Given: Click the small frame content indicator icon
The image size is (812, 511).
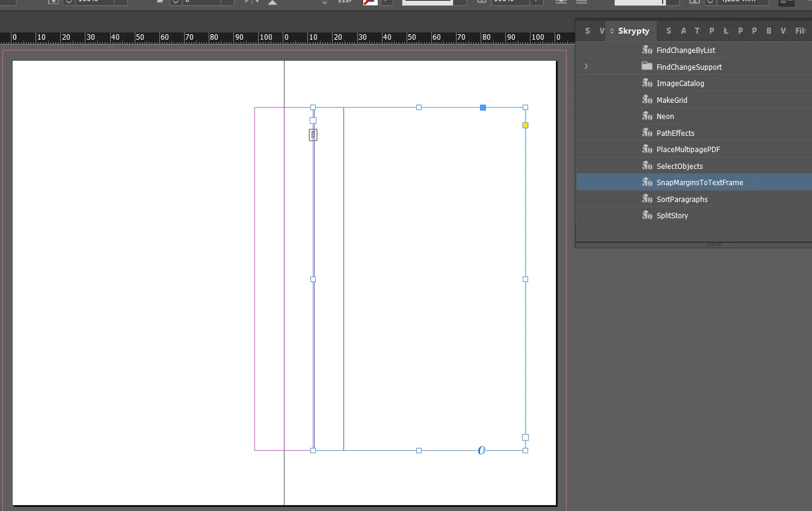Looking at the screenshot, I should pyautogui.click(x=313, y=135).
